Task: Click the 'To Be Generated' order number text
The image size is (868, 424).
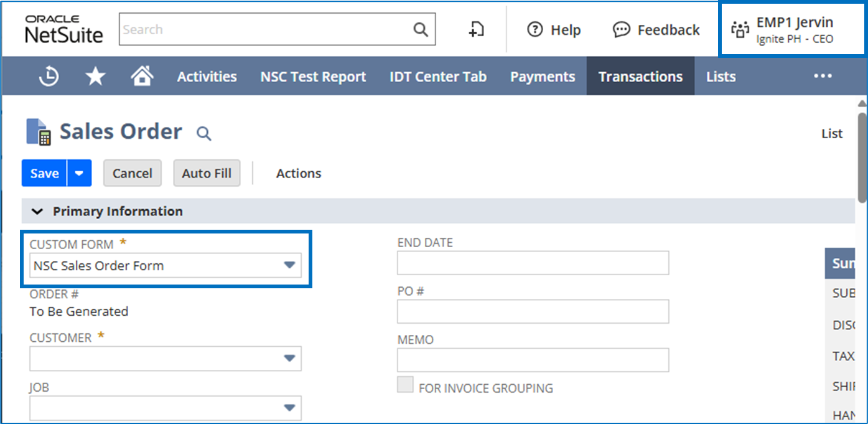Action: click(79, 311)
